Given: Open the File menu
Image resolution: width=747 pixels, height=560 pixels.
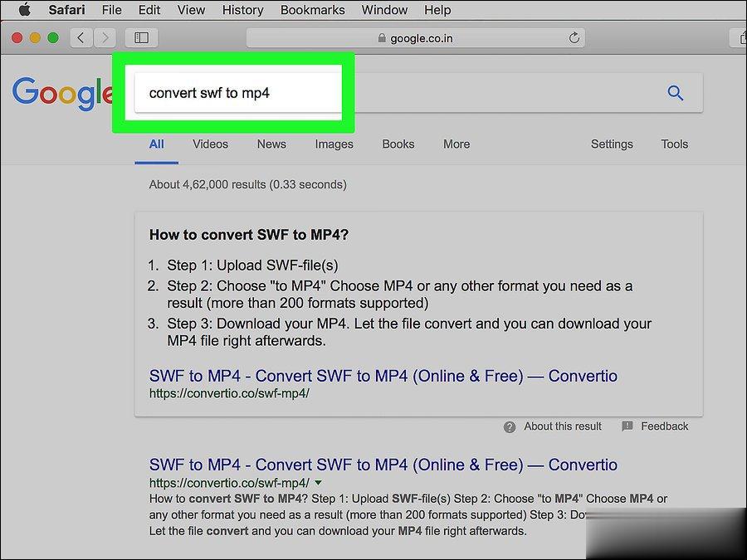Looking at the screenshot, I should (x=112, y=10).
